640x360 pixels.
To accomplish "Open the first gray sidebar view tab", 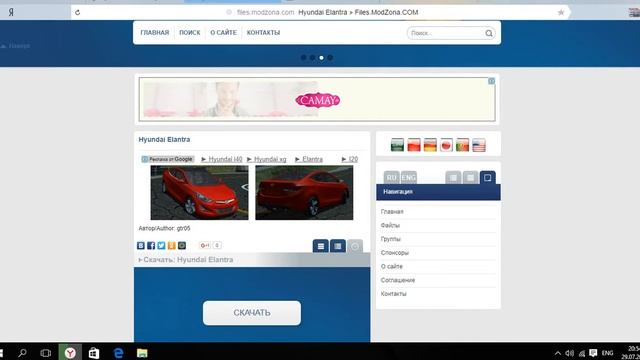I will pyautogui.click(x=453, y=178).
